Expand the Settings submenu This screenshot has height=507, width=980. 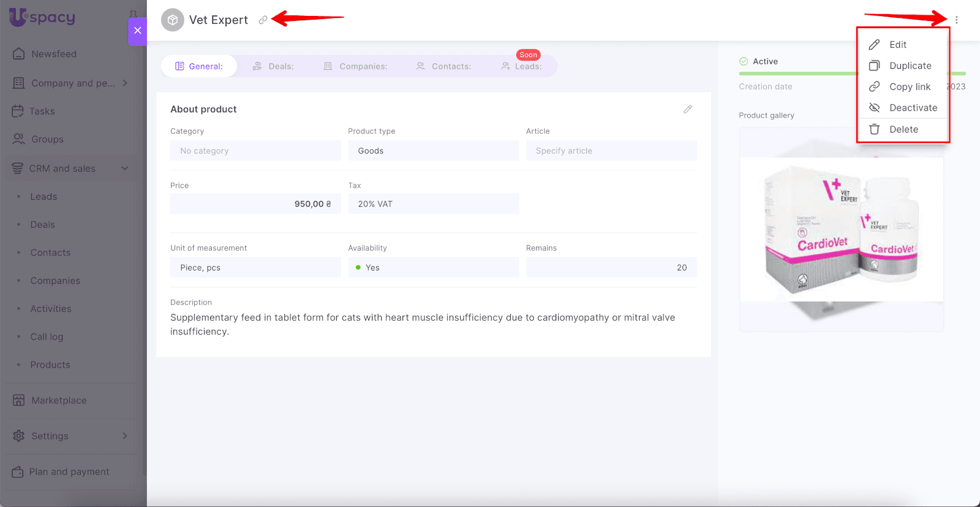point(125,436)
